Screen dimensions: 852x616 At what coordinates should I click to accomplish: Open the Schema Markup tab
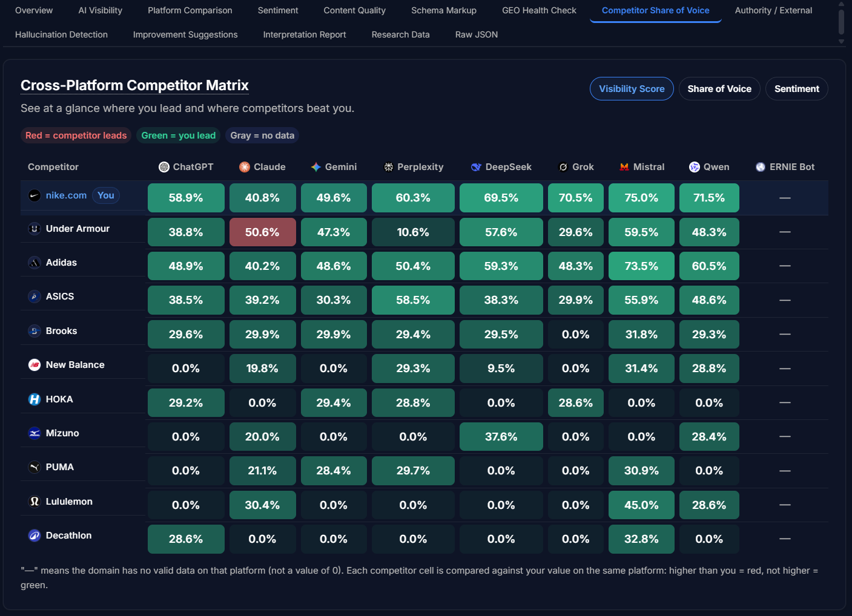[x=444, y=10]
